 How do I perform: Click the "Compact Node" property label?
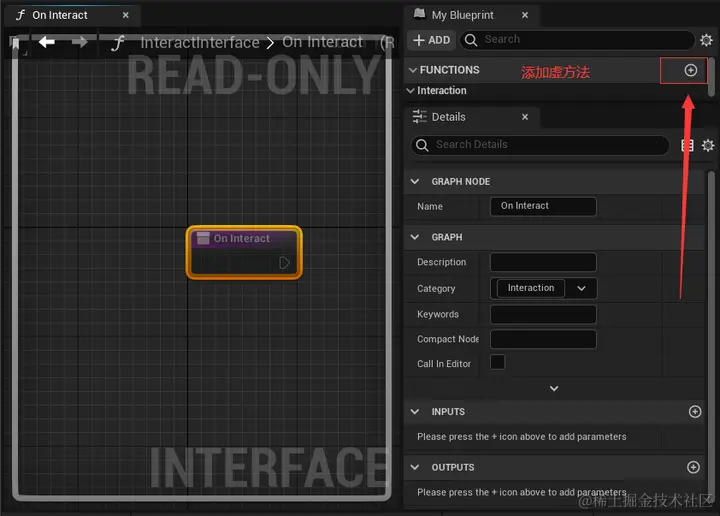point(448,339)
